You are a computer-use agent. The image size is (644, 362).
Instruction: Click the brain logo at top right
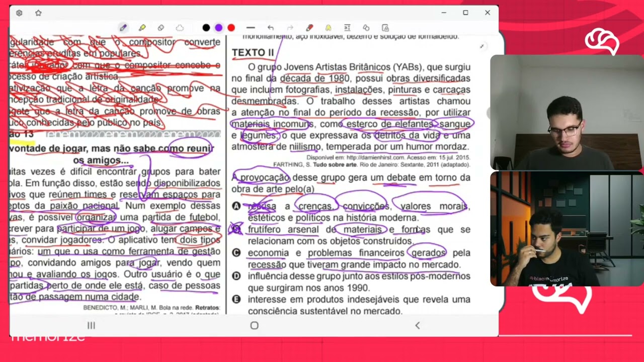[602, 42]
